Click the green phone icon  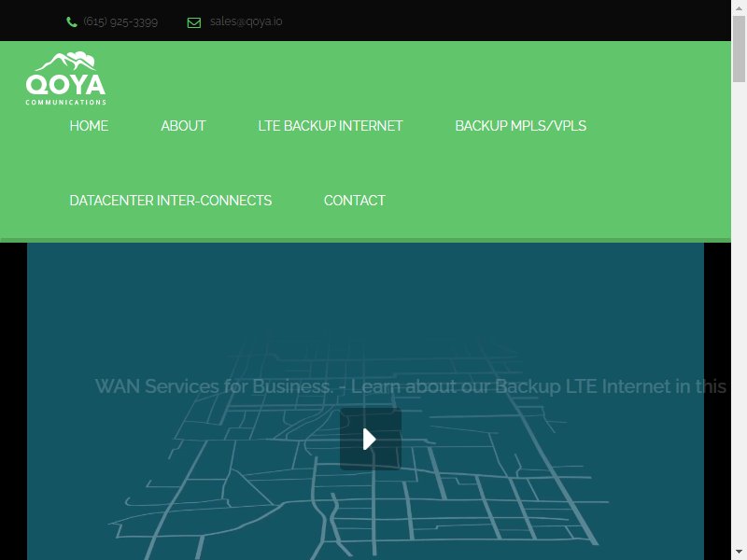[x=72, y=22]
